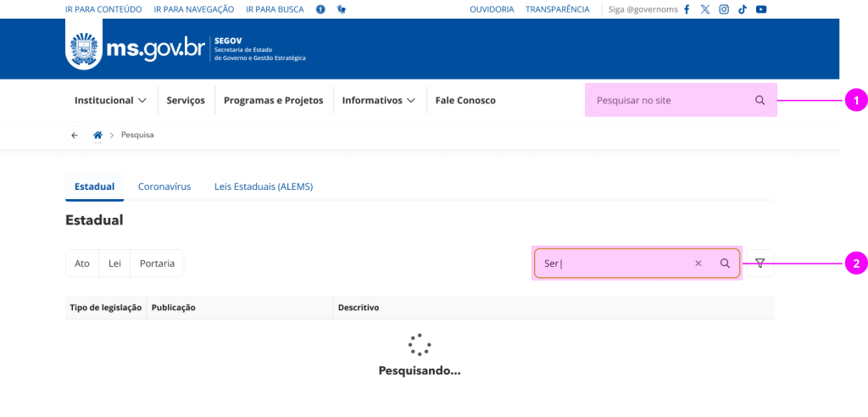
Task: Open the TikTok profile icon
Action: point(743,9)
